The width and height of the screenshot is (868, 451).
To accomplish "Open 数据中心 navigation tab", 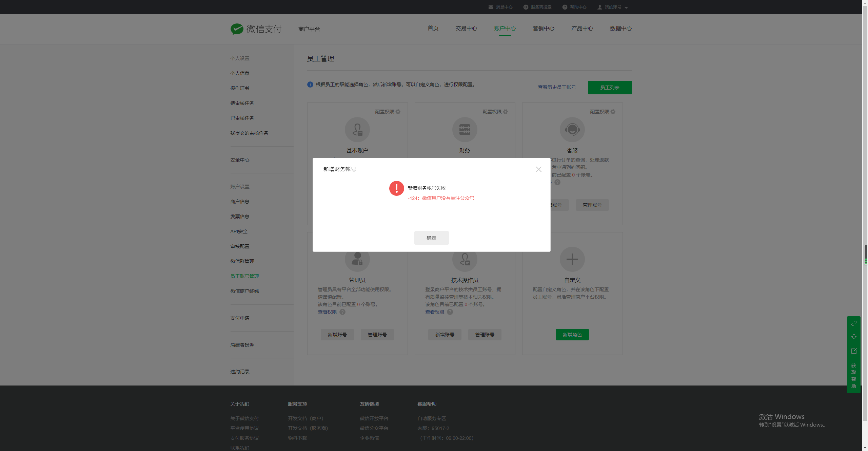I will click(620, 29).
